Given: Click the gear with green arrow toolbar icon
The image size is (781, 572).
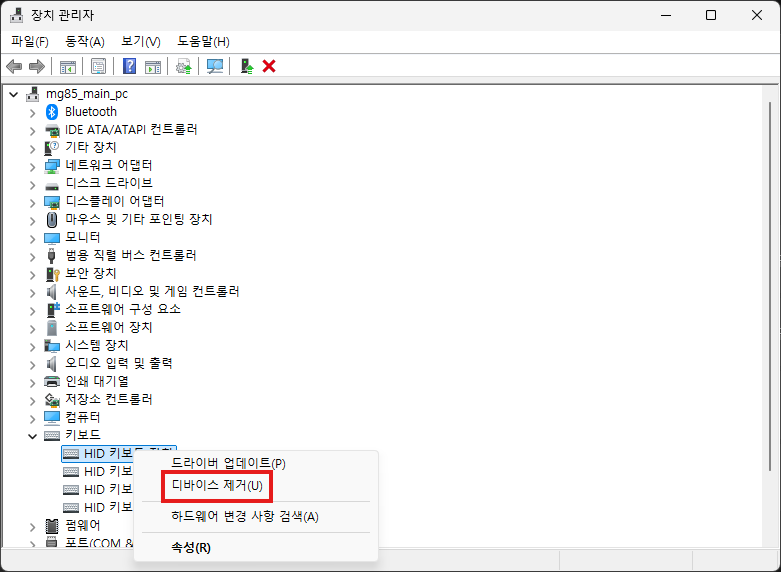Looking at the screenshot, I should pos(184,66).
